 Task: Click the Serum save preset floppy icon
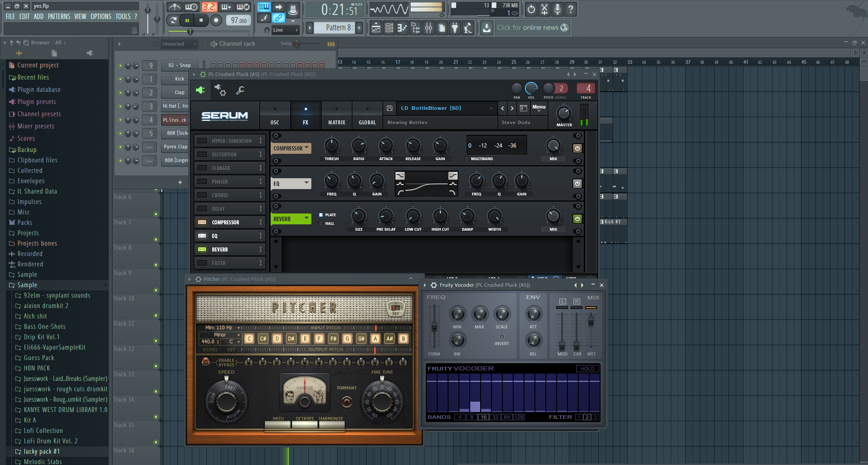pos(389,108)
